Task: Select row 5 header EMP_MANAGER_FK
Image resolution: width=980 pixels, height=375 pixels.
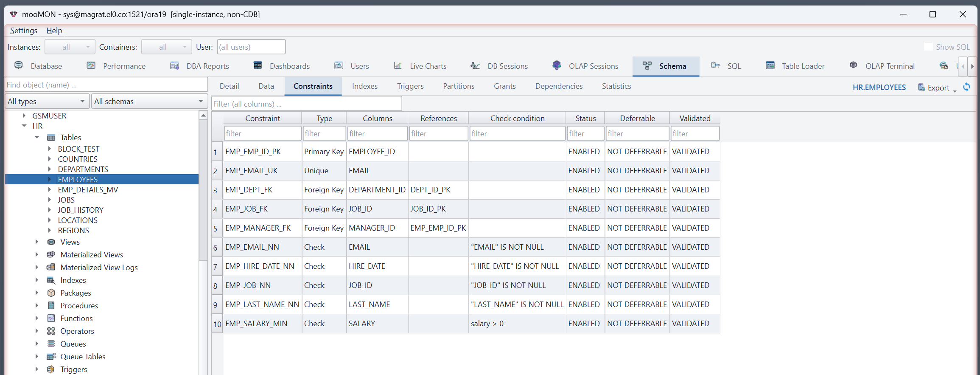Action: coord(217,228)
